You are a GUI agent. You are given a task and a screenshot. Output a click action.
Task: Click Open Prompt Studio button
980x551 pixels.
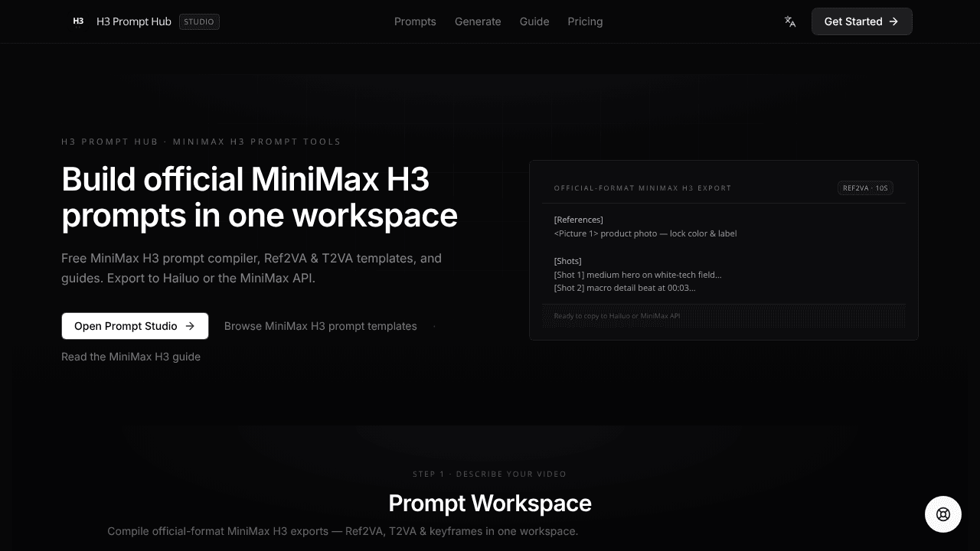tap(135, 326)
